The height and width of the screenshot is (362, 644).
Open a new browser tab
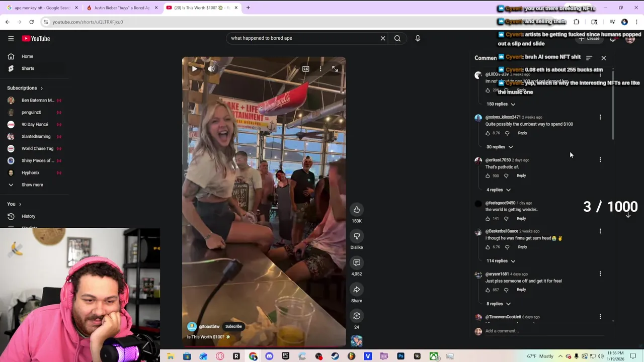tap(248, 8)
